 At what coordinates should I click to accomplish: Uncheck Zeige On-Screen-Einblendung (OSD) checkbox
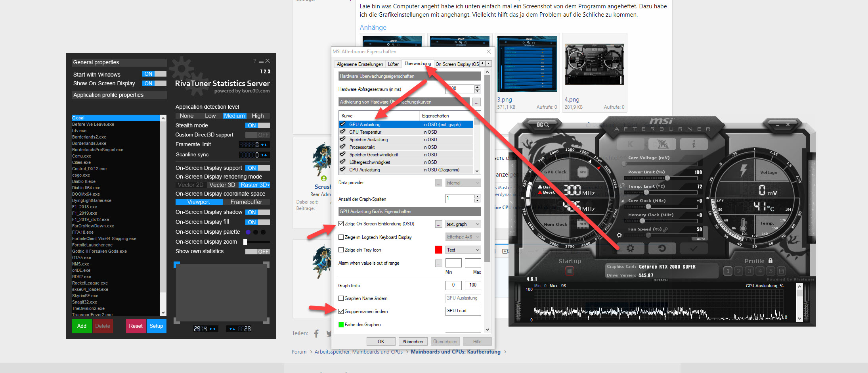coord(341,224)
